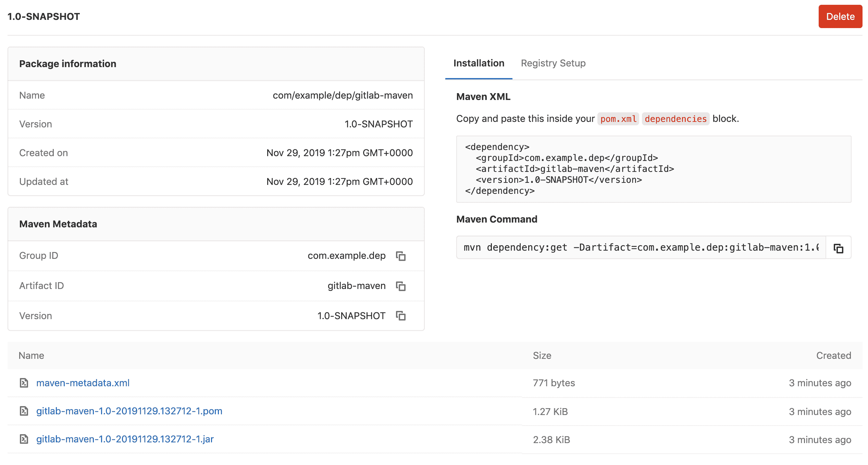
Task: Click the file icon beside the .jar file
Action: [x=24, y=439]
